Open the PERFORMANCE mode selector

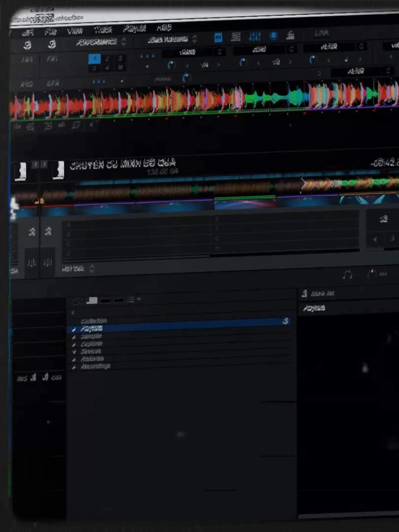101,42
